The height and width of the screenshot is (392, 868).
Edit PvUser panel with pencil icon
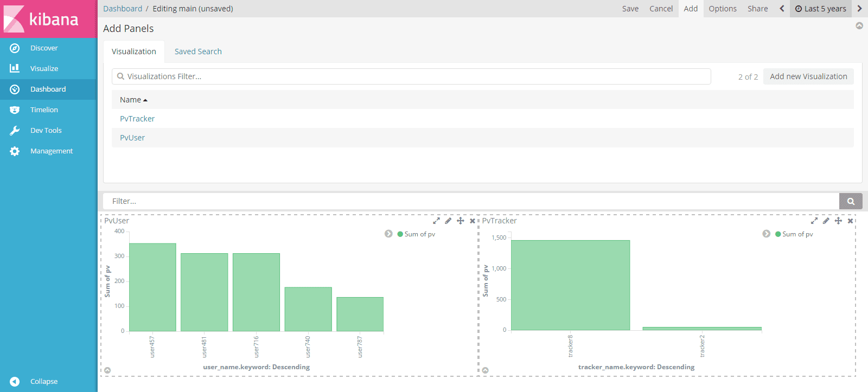click(448, 221)
